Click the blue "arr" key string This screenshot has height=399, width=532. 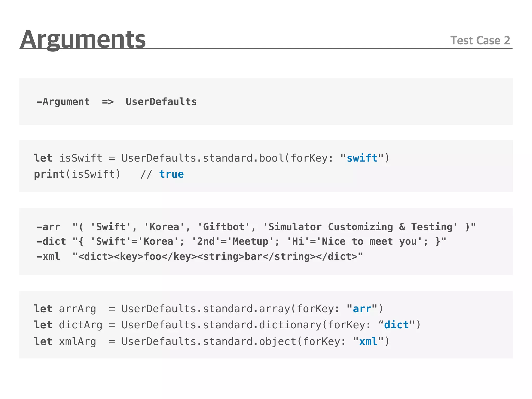(x=362, y=309)
